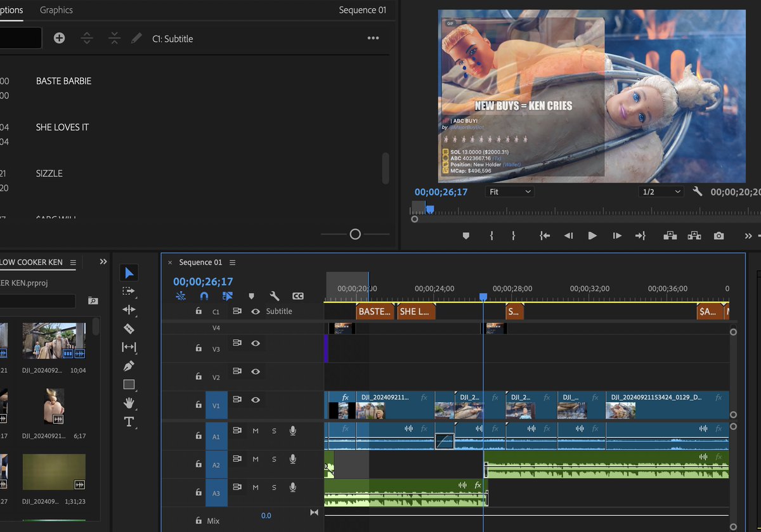Open Sequence 01 timeline panel menu
761x532 pixels.
(x=233, y=263)
